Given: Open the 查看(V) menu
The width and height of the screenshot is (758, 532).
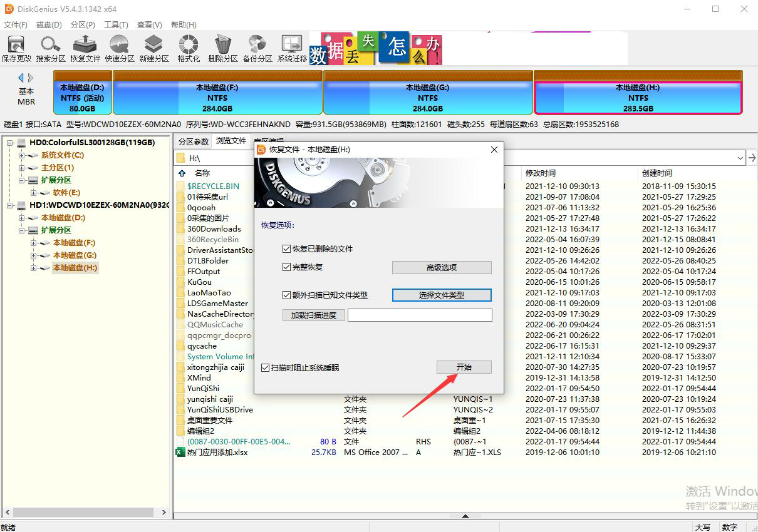Looking at the screenshot, I should click(149, 25).
